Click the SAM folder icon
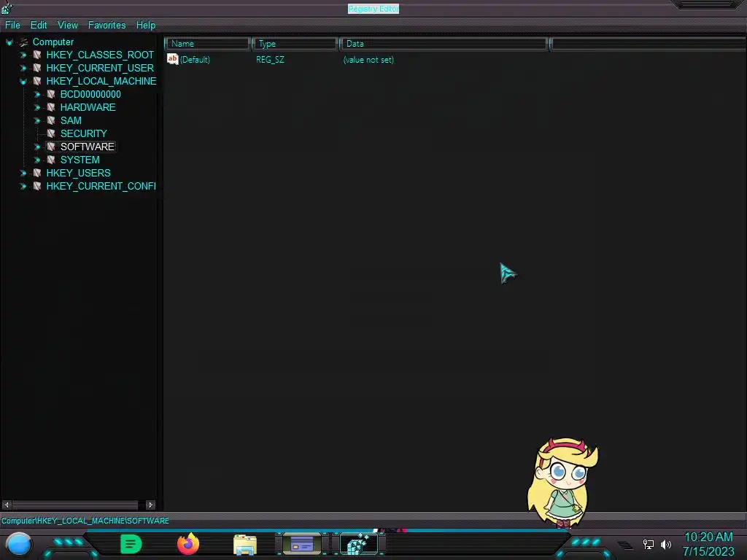The height and width of the screenshot is (560, 747). [x=51, y=120]
